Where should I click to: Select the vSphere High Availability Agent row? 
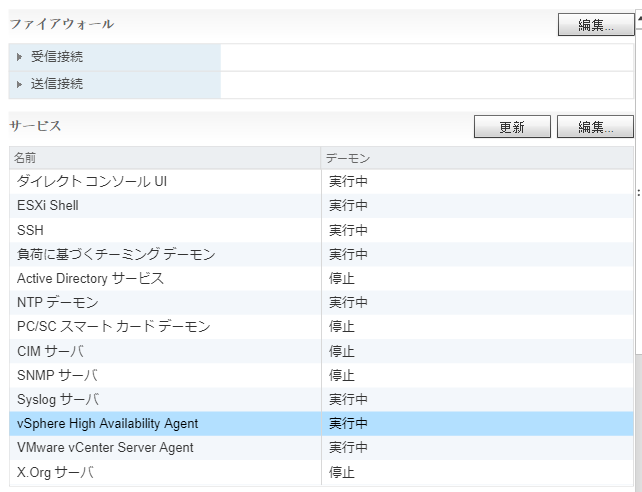[x=321, y=424]
